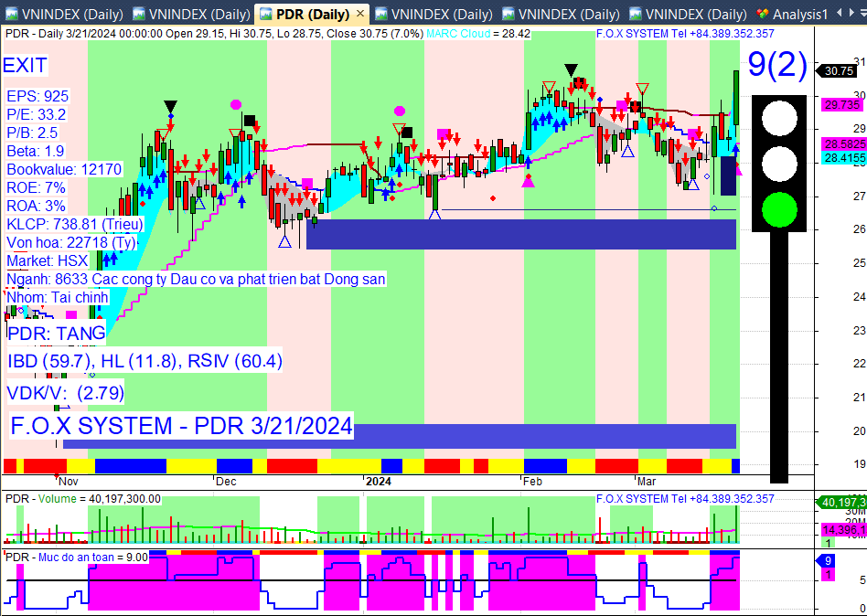
Task: Select the Bookvalue: 12170 text
Action: click(64, 169)
